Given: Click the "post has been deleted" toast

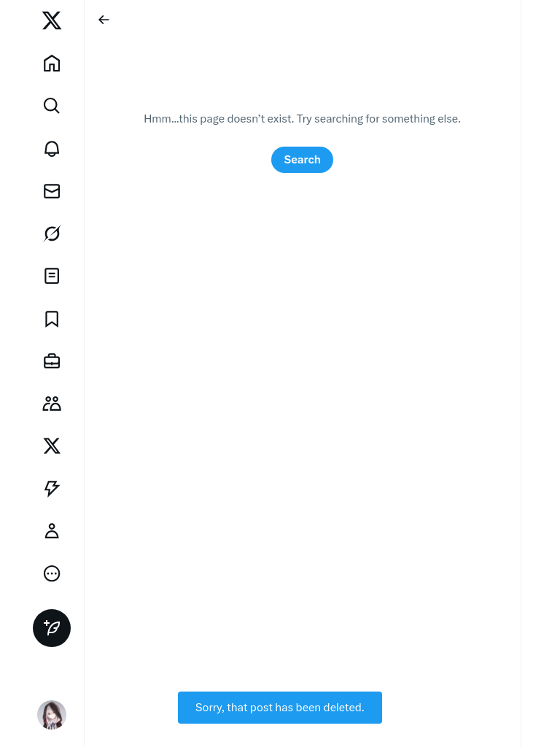Looking at the screenshot, I should (x=280, y=708).
